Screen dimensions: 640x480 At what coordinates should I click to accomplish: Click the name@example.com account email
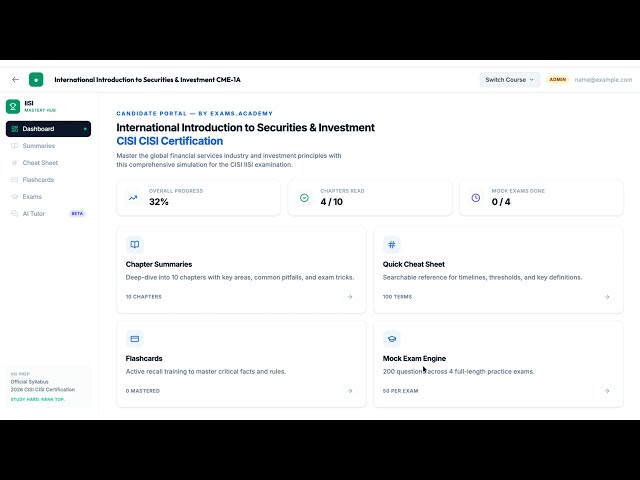coord(603,80)
